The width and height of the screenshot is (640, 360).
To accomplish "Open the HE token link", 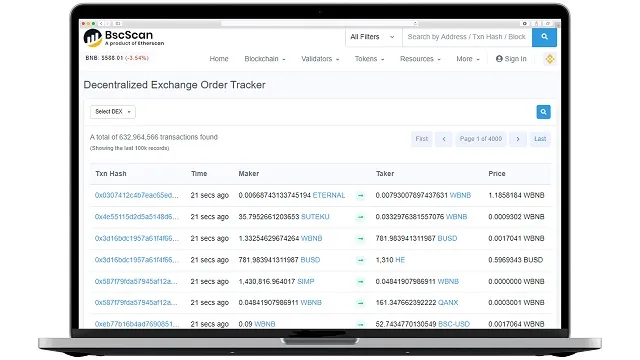I will click(400, 260).
